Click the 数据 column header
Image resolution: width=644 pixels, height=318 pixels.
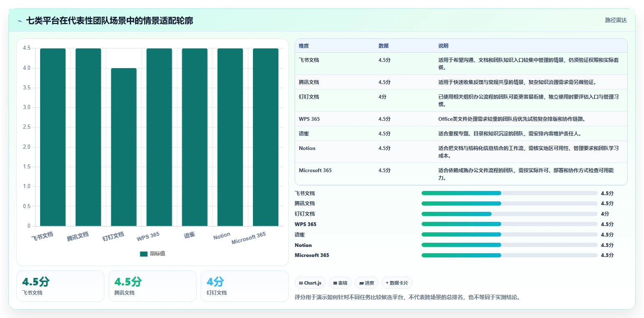click(x=384, y=46)
